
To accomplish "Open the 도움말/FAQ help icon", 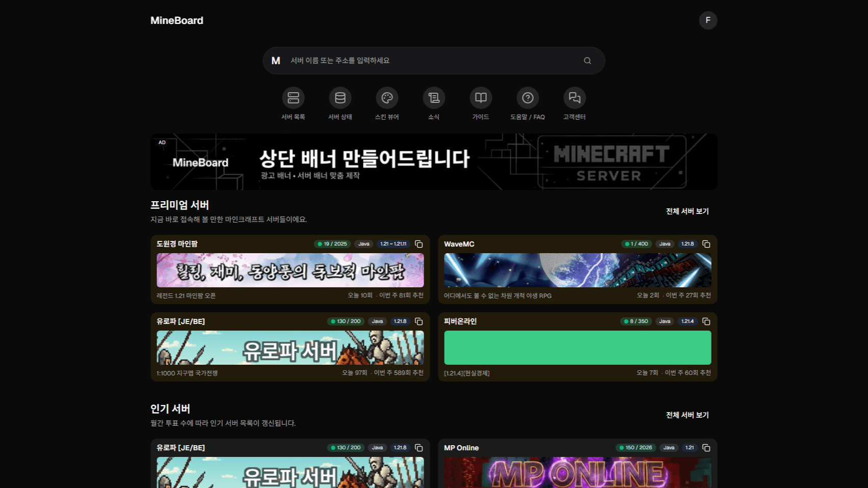I will 528,98.
